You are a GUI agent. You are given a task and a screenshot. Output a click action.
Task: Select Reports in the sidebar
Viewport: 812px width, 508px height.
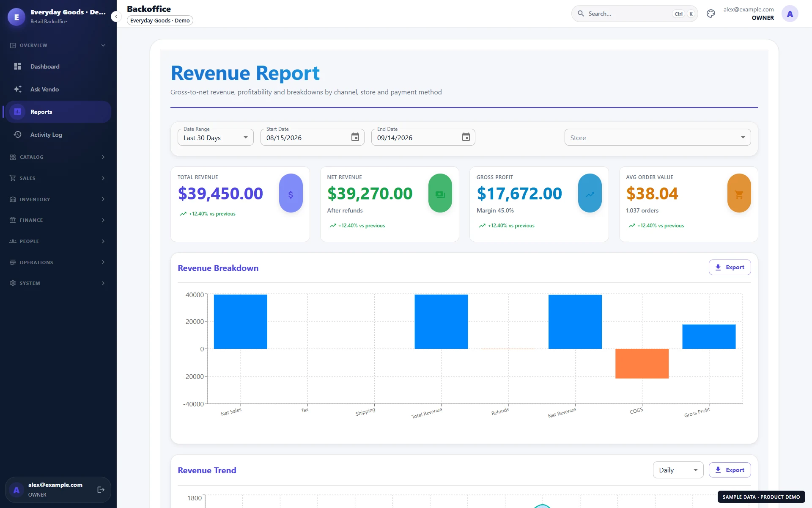tap(58, 112)
